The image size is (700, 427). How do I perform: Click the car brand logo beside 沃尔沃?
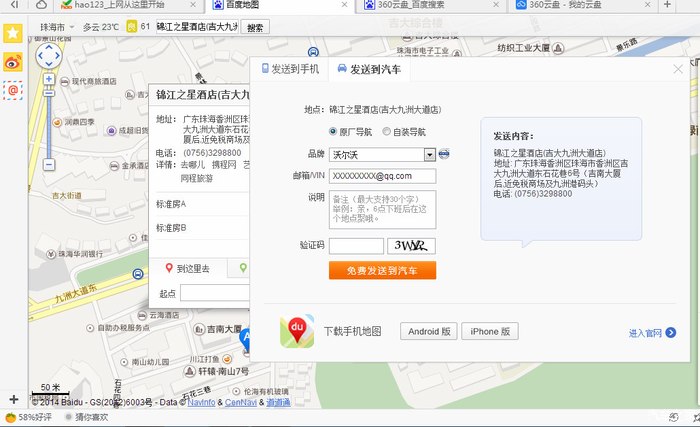click(444, 154)
